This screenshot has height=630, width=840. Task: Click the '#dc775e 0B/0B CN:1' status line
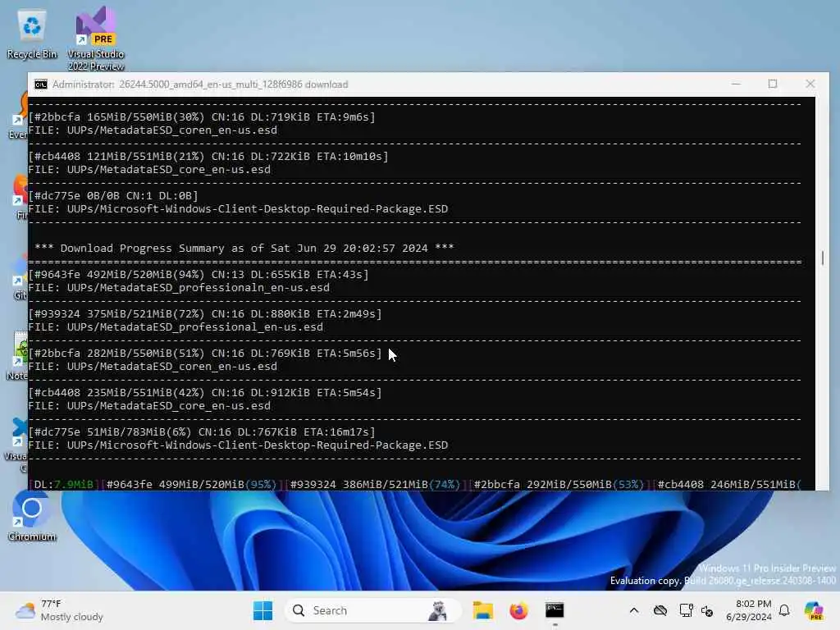tap(113, 195)
